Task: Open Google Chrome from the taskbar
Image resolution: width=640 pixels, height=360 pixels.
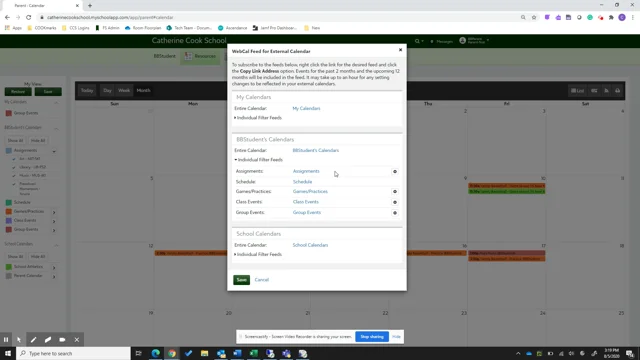Action: [x=172, y=353]
